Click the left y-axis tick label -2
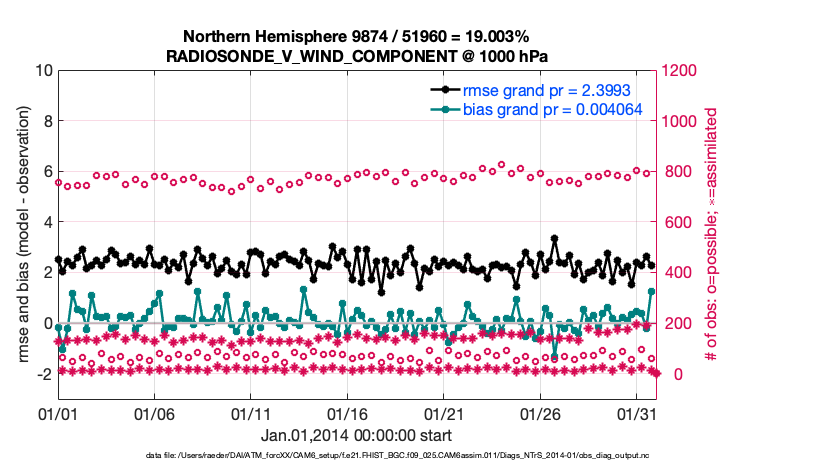830x470 pixels. click(x=43, y=374)
